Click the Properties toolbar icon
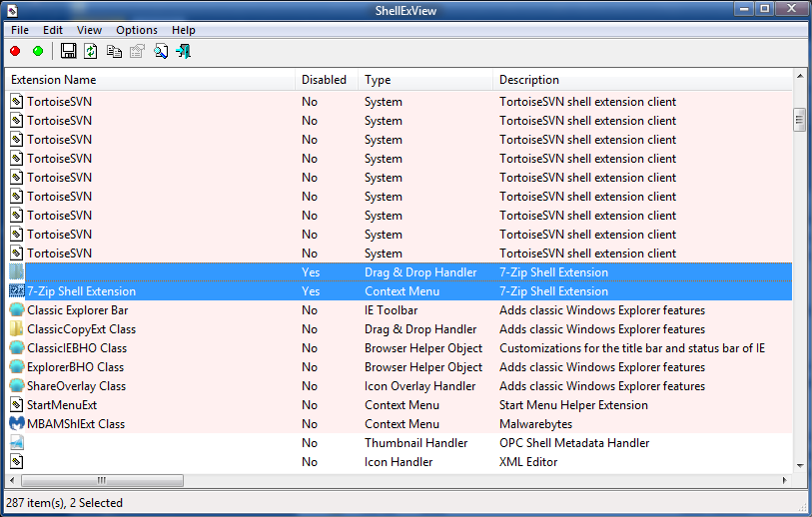This screenshot has height=517, width=812. coord(137,51)
